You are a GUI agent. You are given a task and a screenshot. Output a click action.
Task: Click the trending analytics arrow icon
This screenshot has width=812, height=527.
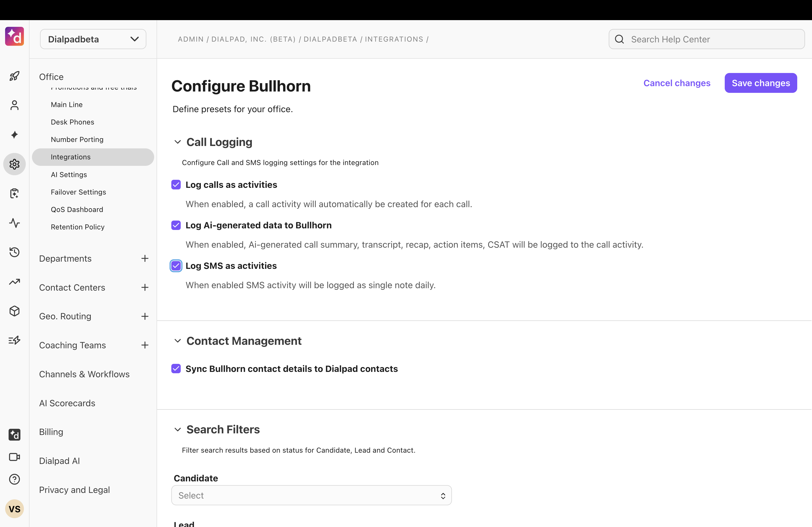click(x=14, y=281)
